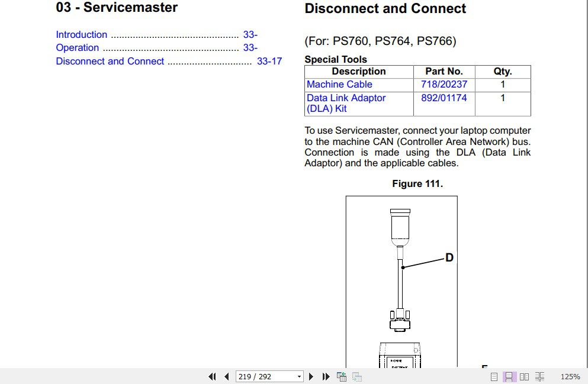Go to the next page
This screenshot has width=588, height=384.
coord(311,376)
